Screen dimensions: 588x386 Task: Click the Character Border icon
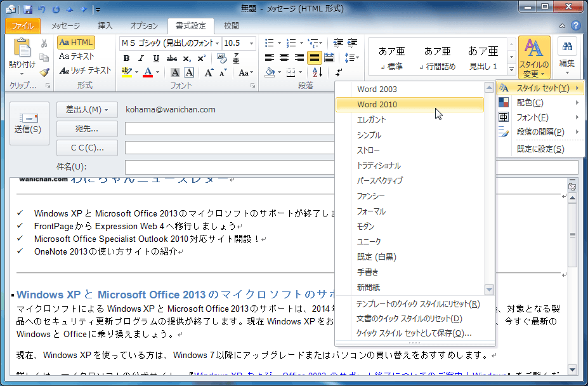coord(189,72)
